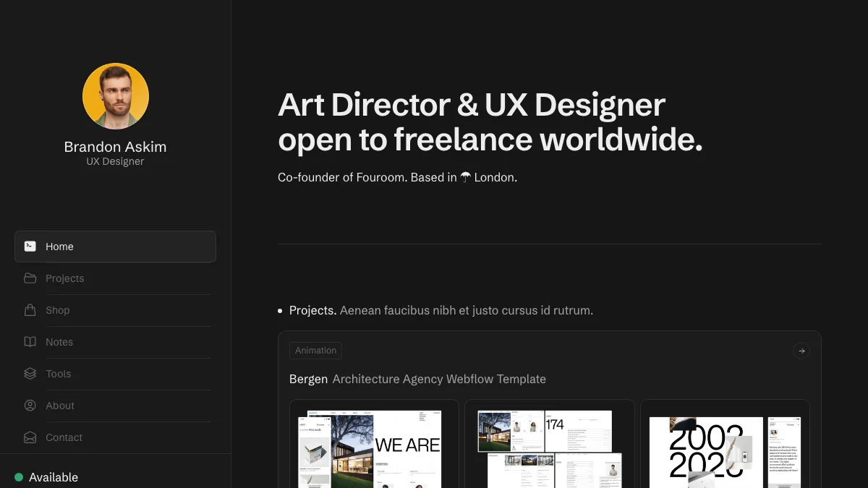Viewport: 868px width, 488px height.
Task: Click the Shop bag icon
Action: click(30, 310)
